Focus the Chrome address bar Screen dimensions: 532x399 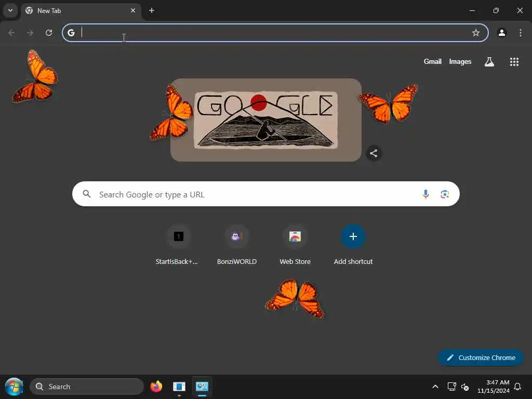(275, 33)
